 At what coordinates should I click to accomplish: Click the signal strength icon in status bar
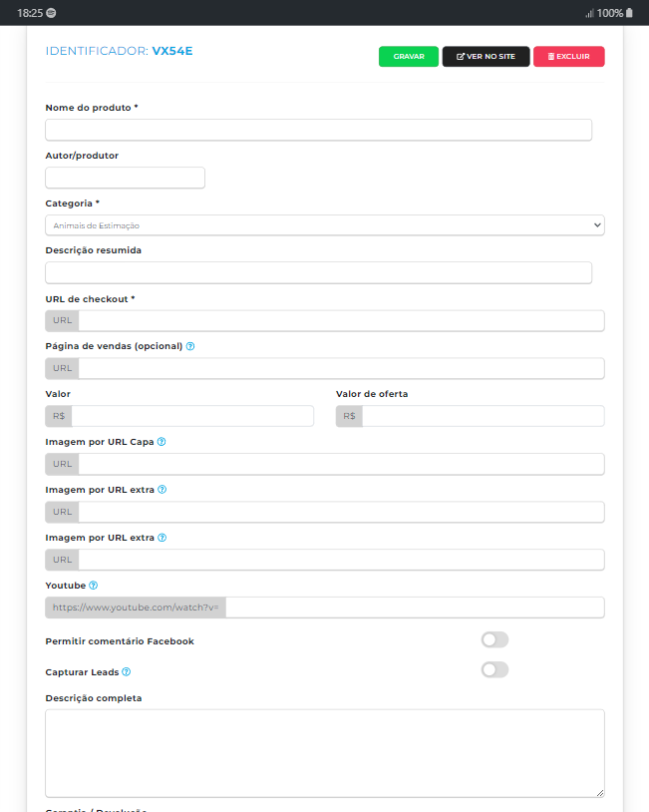point(589,13)
